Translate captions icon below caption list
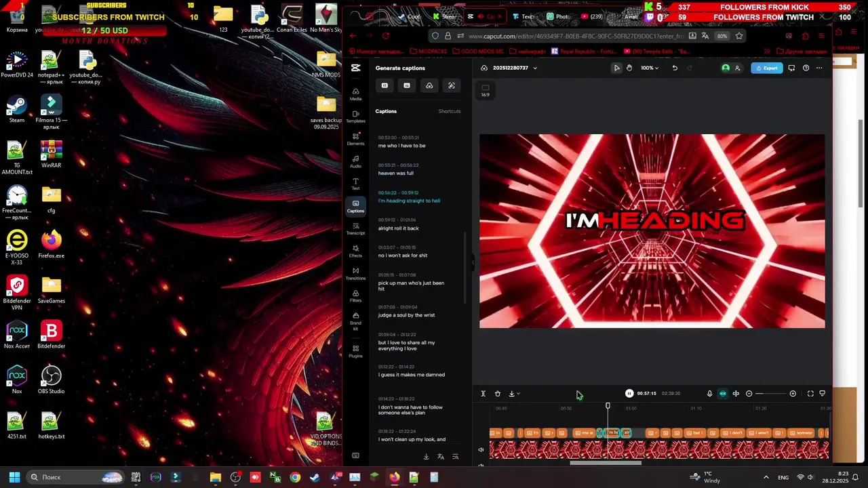Screen dimensions: 868x488 (441, 457)
